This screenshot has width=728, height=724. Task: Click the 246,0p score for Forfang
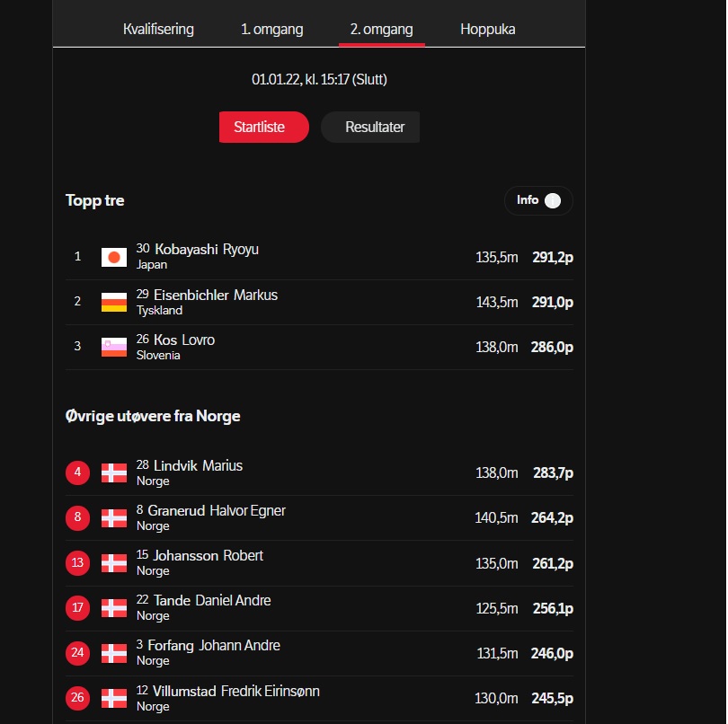point(552,653)
